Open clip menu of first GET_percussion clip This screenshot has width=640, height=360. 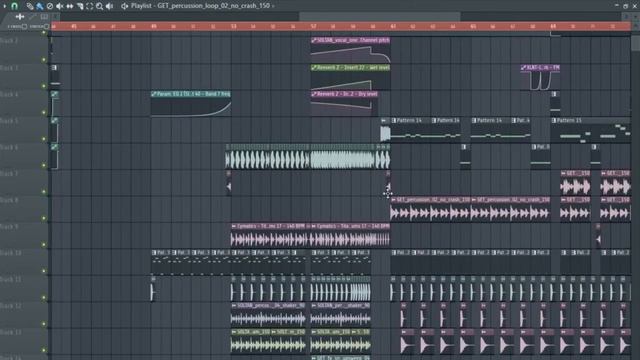(x=393, y=200)
